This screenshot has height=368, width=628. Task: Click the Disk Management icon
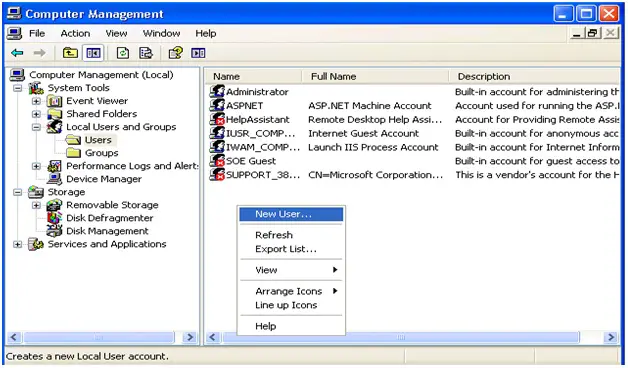[x=54, y=231]
